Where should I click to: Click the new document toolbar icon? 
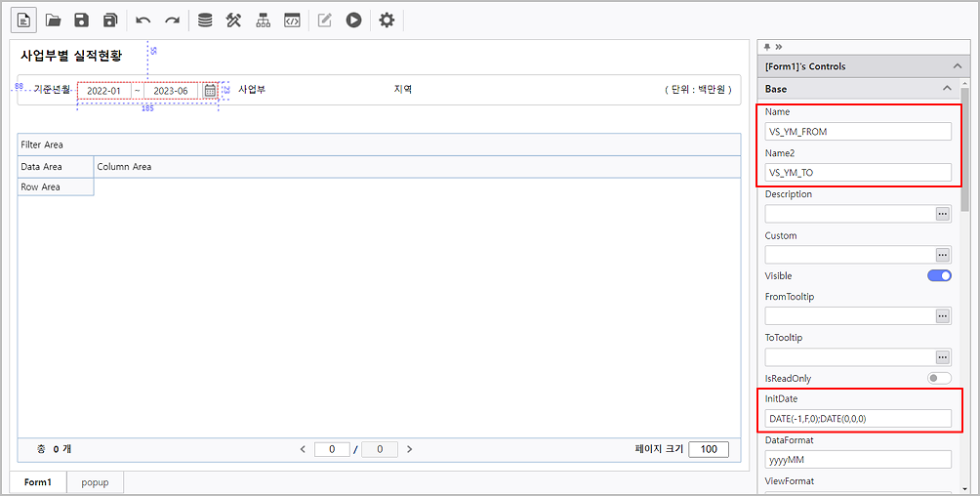tap(23, 20)
